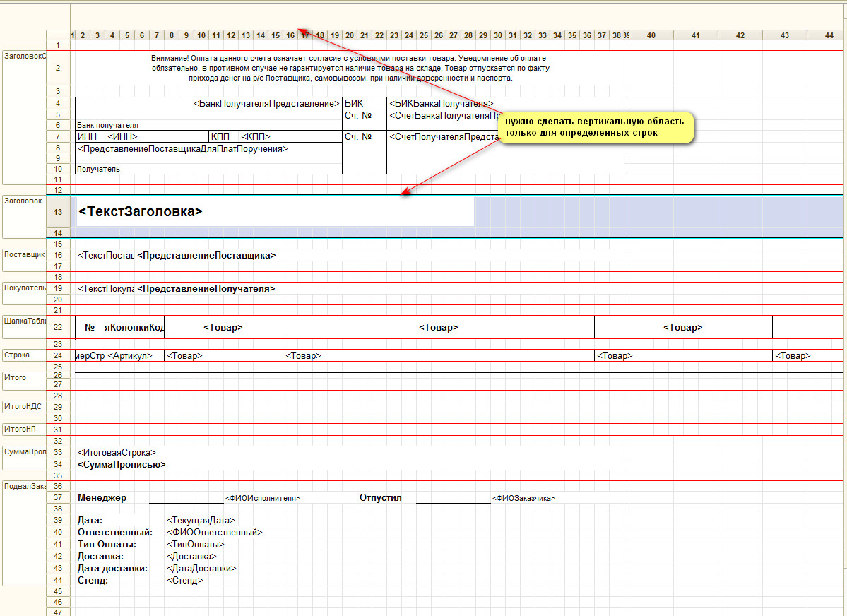Select the <ТипОплаты> cell
Image resolution: width=847 pixels, height=616 pixels.
click(x=196, y=545)
